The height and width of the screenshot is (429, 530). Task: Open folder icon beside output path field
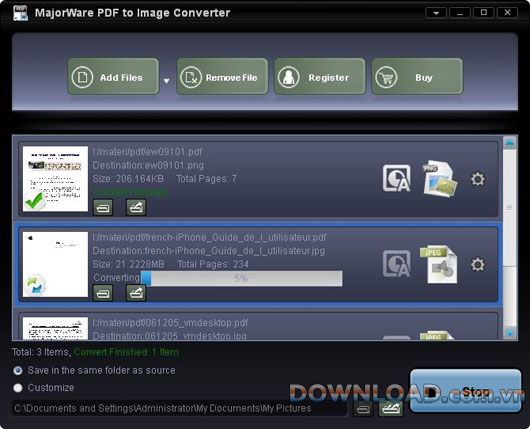pos(363,409)
